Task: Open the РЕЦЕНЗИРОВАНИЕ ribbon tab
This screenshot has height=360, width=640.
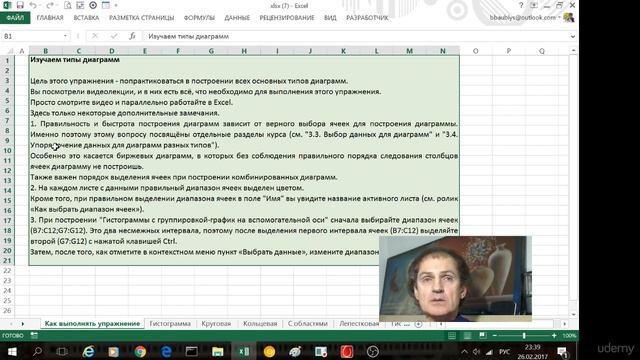Action: coord(287,18)
